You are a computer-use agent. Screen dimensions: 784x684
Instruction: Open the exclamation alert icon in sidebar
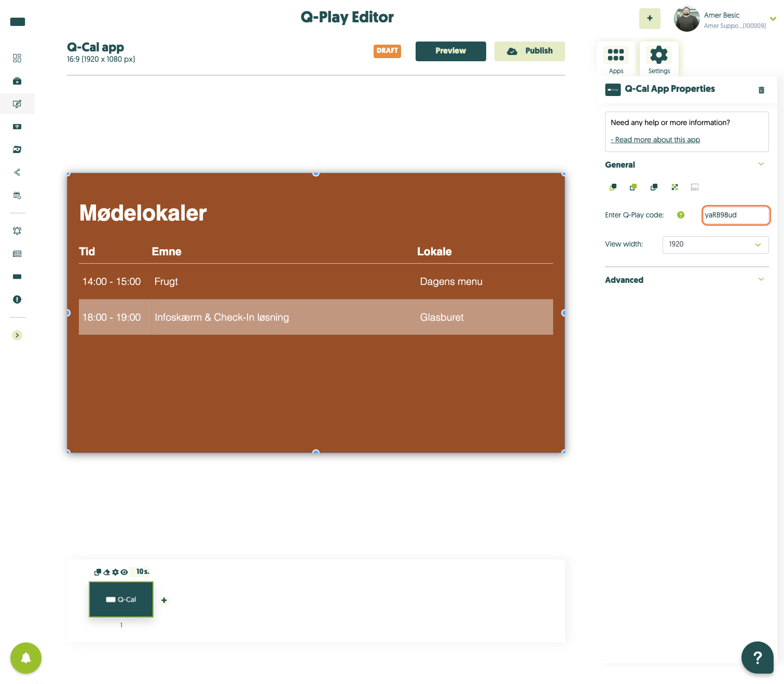tap(17, 299)
